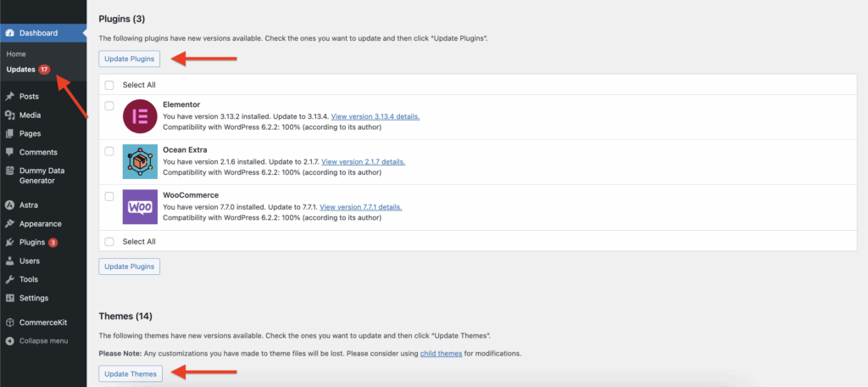Screen dimensions: 868x387
Task: Click the Posts pushpin icon
Action: tap(9, 97)
